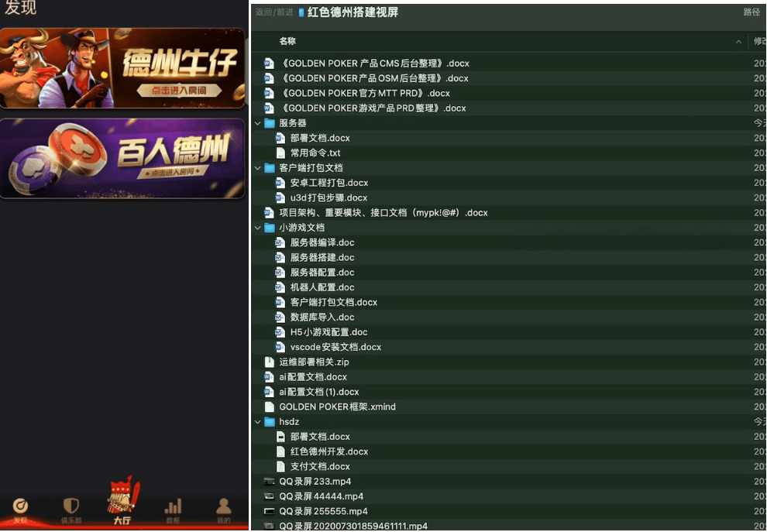Viewport: 767px width, 532px height.
Task: Select 数据库导入.doc file name
Action: [x=322, y=317]
